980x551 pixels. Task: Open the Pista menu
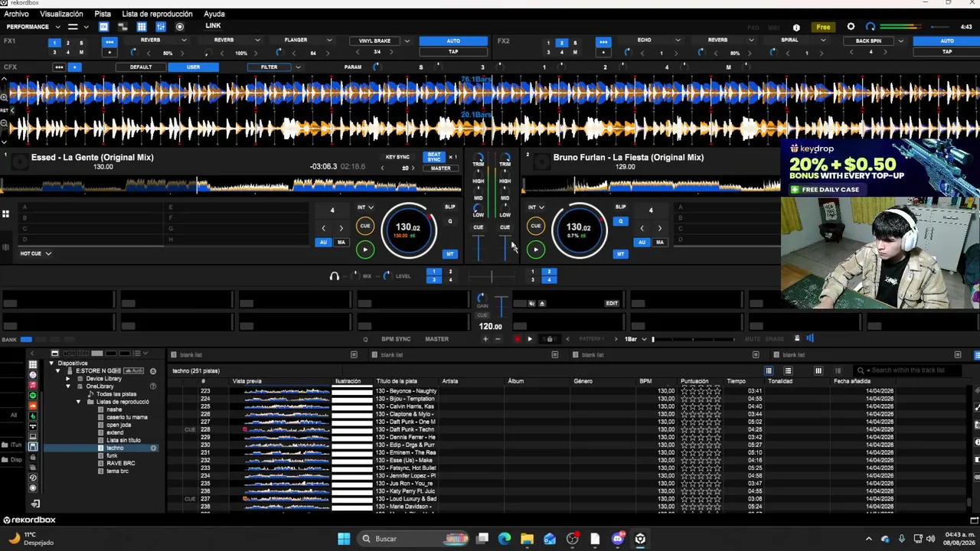coord(103,14)
